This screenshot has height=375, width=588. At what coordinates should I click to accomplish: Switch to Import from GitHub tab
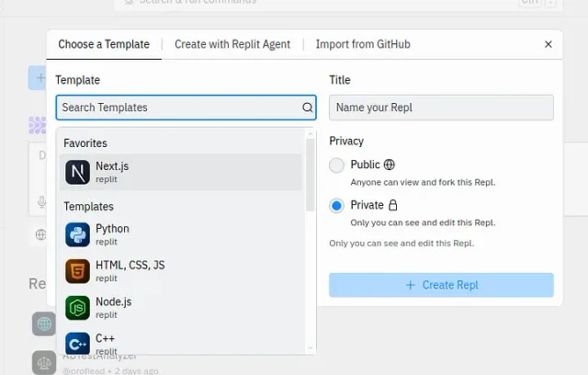(x=363, y=44)
